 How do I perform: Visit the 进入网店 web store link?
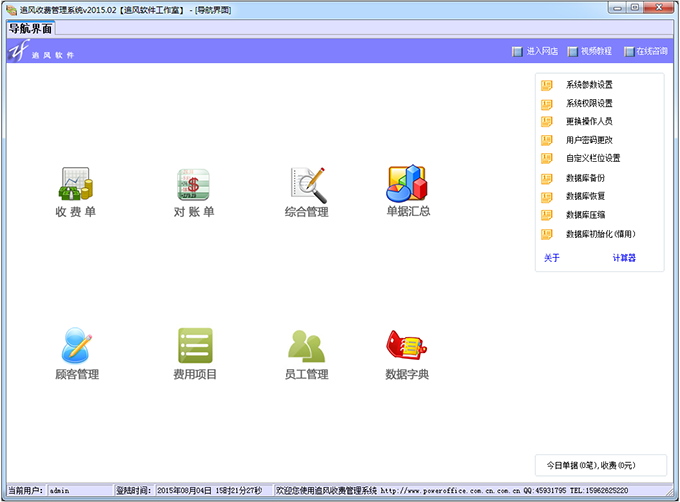pos(542,51)
